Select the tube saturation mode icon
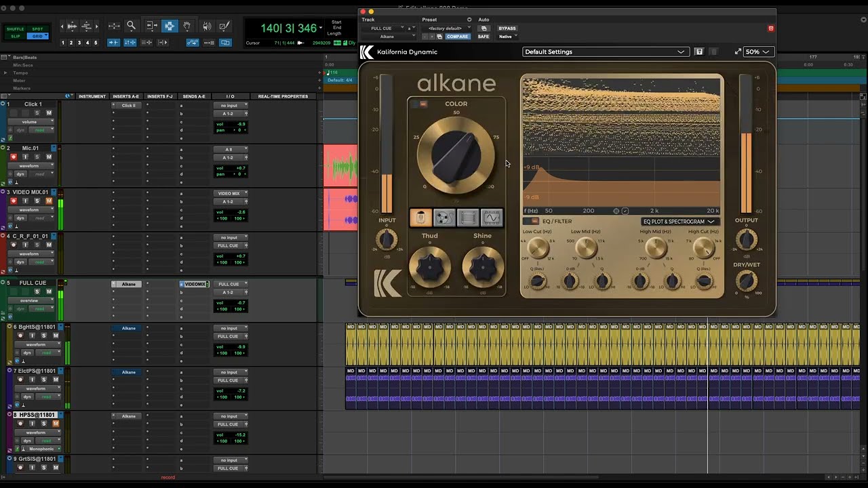 420,218
